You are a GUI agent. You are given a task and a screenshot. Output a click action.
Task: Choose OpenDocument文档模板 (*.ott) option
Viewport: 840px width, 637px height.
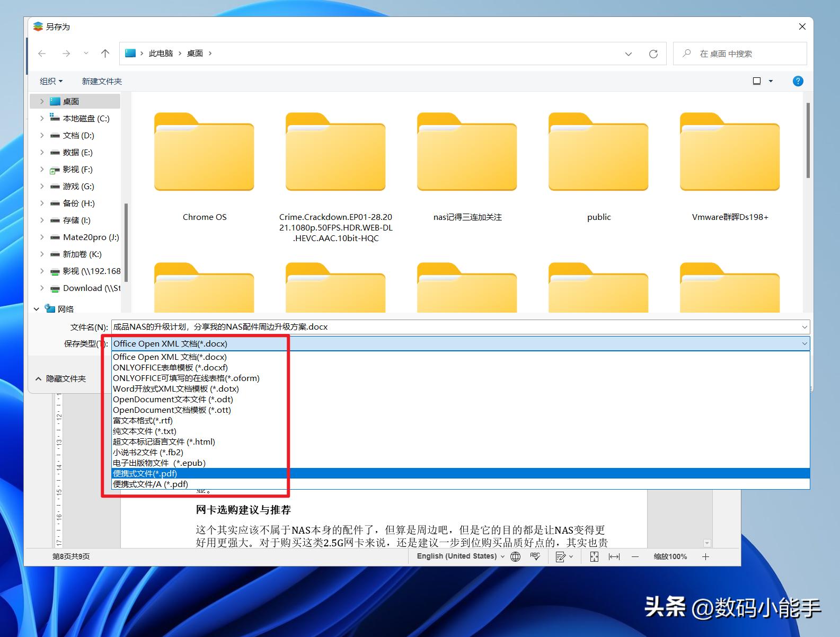pyautogui.click(x=461, y=410)
